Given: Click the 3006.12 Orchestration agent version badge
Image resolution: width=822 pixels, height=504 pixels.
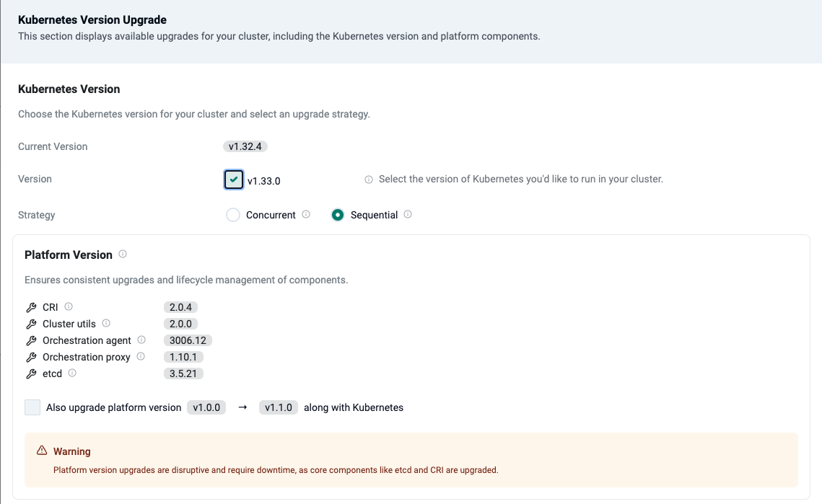Looking at the screenshot, I should pos(188,340).
